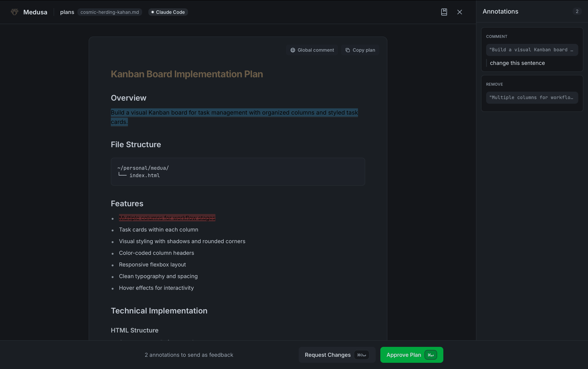This screenshot has height=369, width=588.
Task: Click the Copy plan button
Action: 360,50
